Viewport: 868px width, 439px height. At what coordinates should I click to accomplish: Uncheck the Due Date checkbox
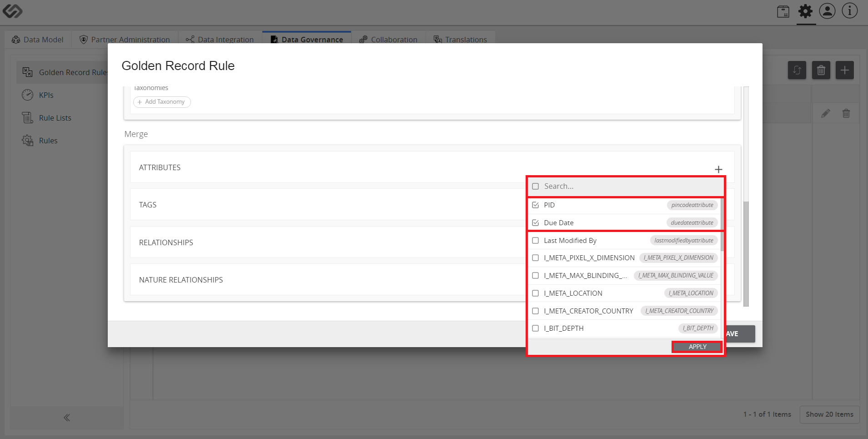click(536, 223)
